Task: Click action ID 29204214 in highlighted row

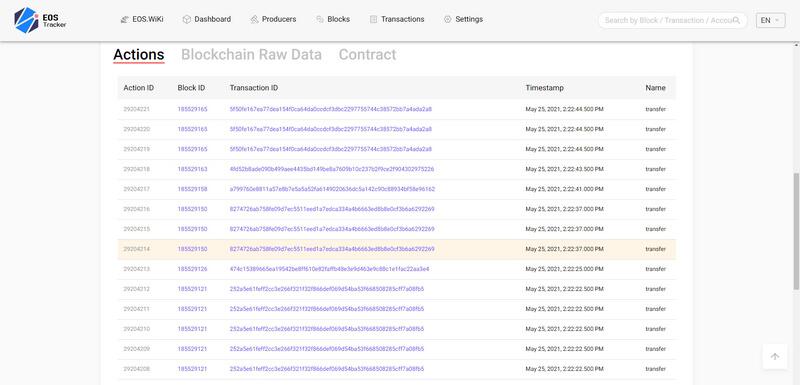Action: pos(137,249)
